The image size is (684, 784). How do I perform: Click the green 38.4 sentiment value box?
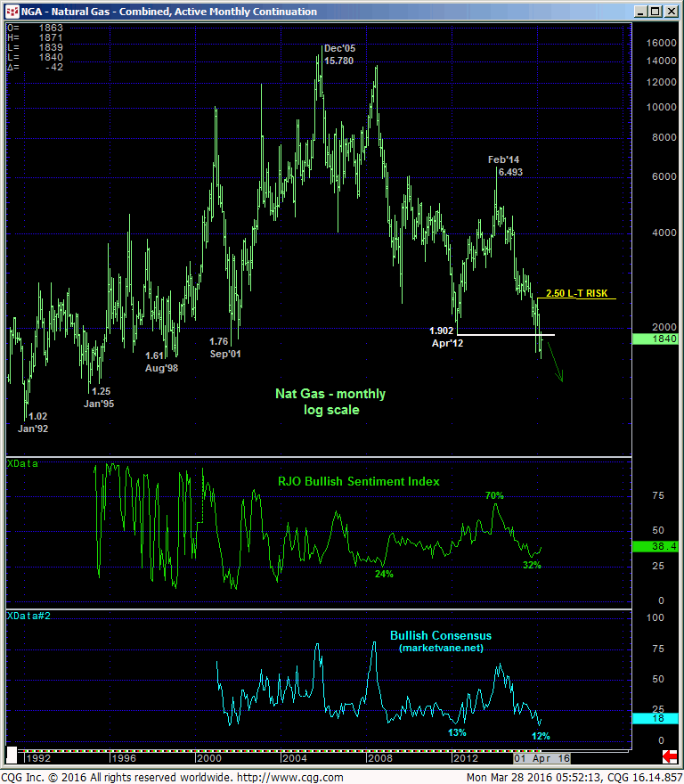(655, 546)
